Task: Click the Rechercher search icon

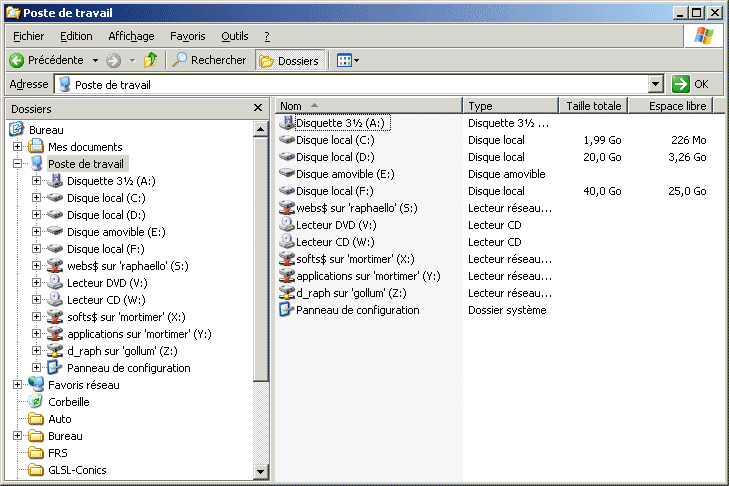Action: 180,60
